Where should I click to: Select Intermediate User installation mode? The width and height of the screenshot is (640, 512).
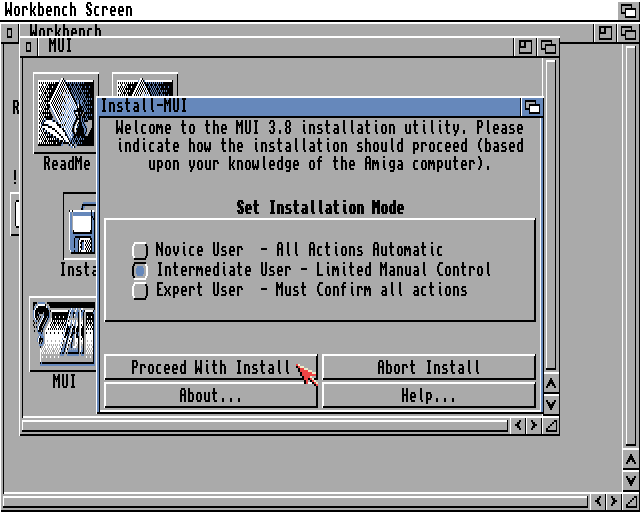point(140,270)
